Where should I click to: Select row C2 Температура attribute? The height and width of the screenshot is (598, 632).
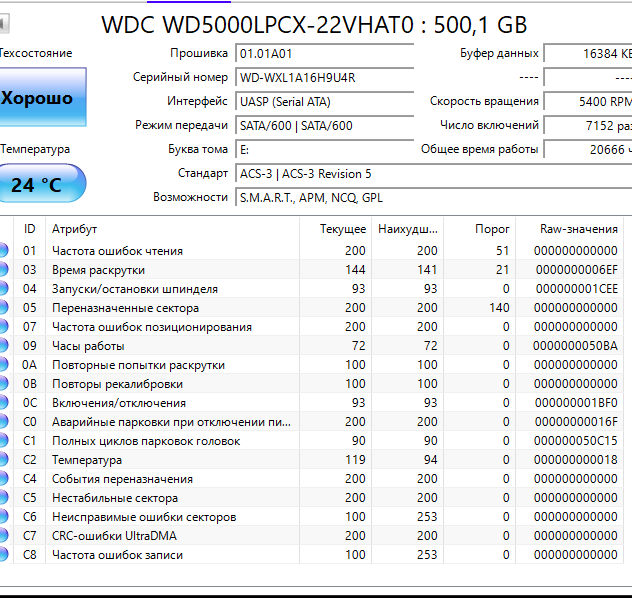(311, 459)
